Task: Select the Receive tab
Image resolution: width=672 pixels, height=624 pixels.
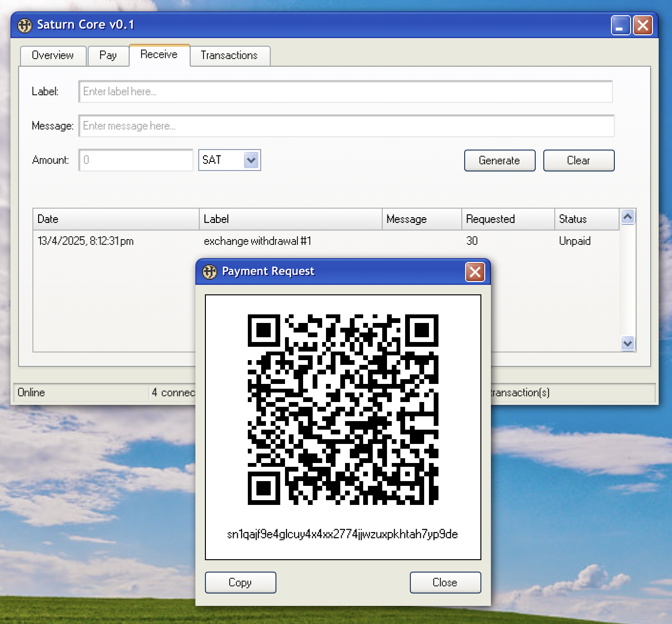Action: pos(159,55)
